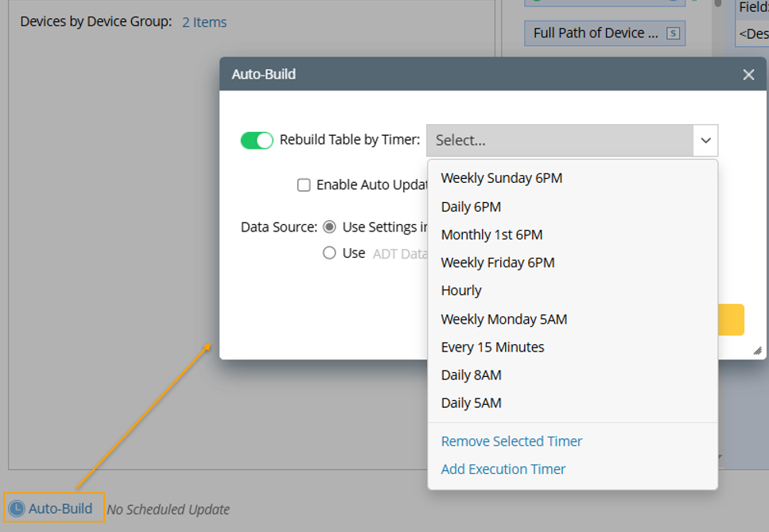Open the 2 Items device group link
This screenshot has height=532, width=769.
(204, 22)
